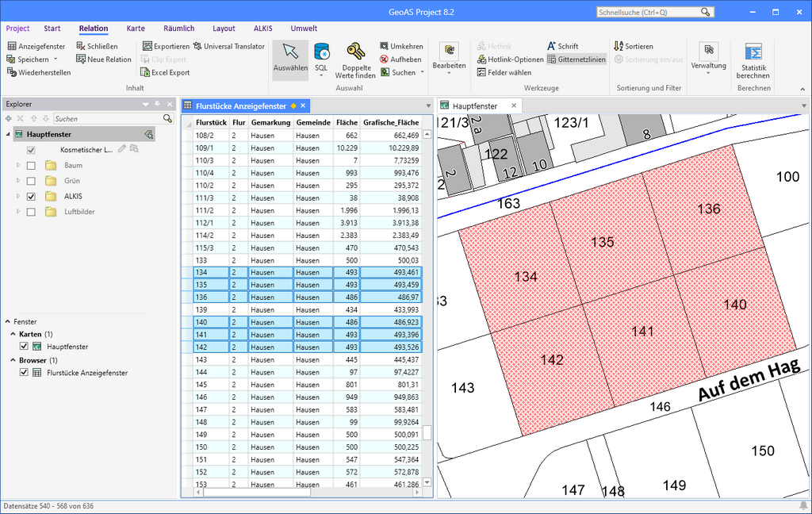Viewport: 812px width, 514px height.
Task: Open the Universal Translator
Action: [228, 46]
